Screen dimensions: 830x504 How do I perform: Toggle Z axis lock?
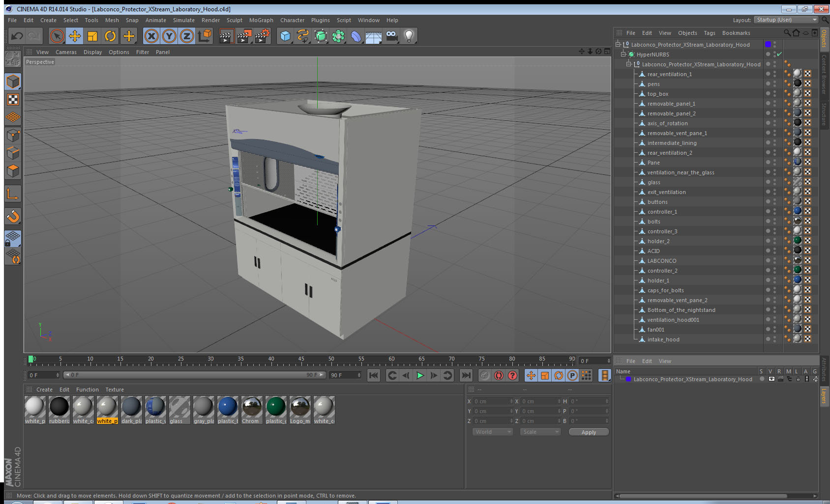[187, 36]
